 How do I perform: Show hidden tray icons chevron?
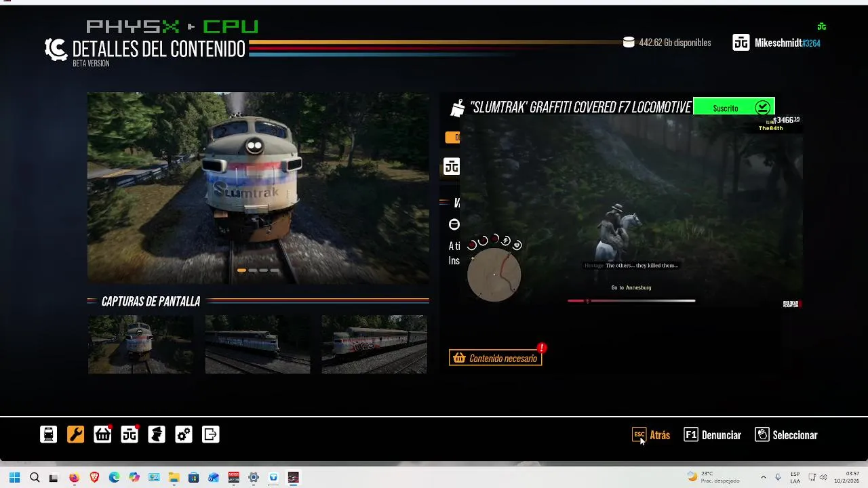click(763, 477)
